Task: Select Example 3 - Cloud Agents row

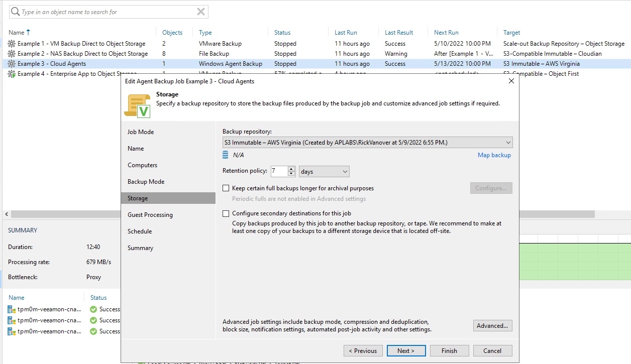Action: 317,64
